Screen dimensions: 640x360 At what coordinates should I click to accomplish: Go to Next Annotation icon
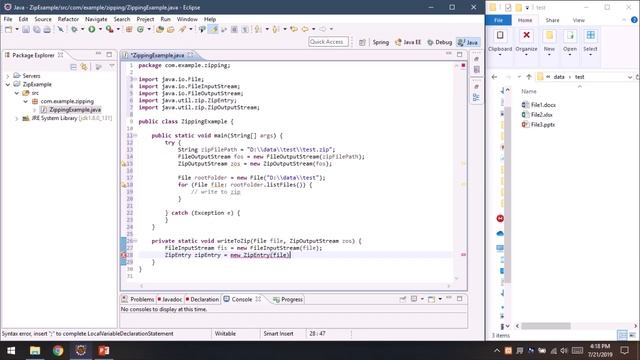(258, 29)
